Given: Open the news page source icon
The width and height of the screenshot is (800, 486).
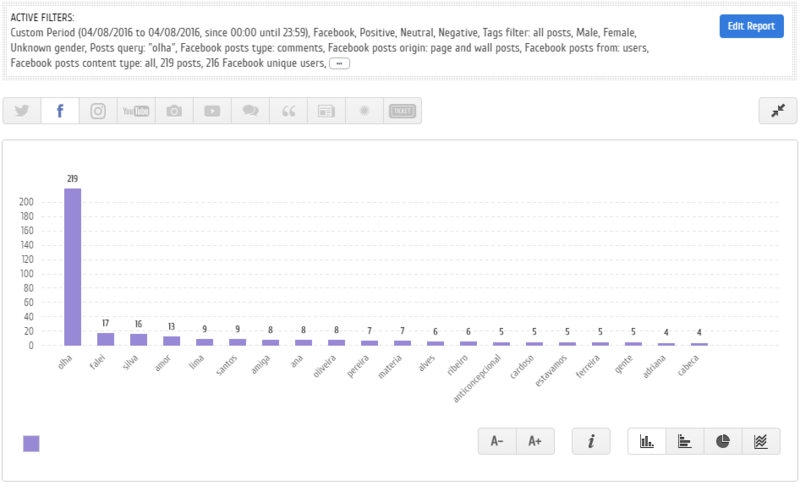Looking at the screenshot, I should (326, 111).
